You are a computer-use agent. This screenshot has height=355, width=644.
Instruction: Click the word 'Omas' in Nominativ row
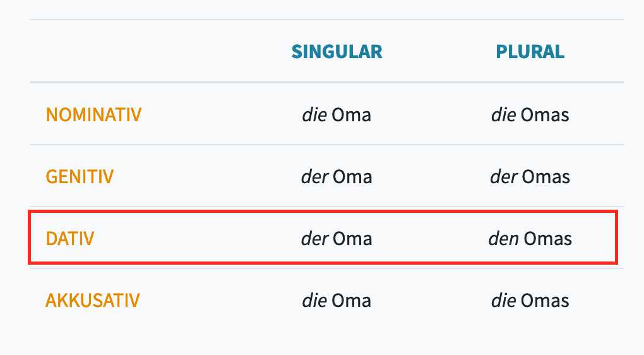click(545, 114)
